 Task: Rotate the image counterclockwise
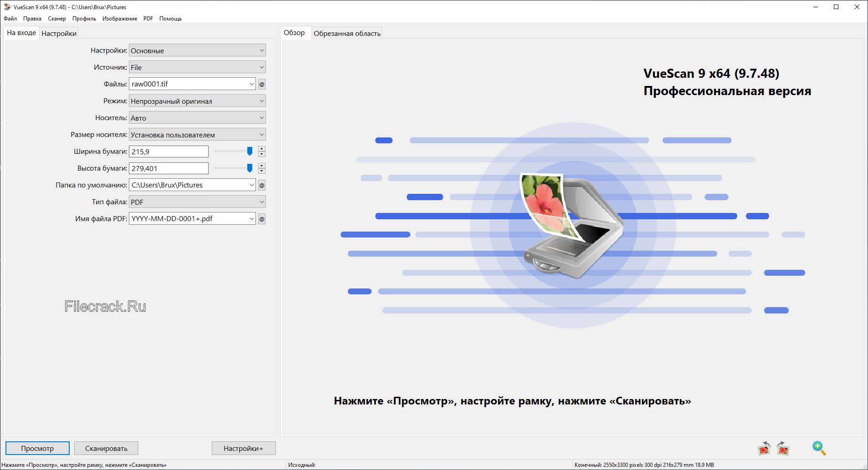[764, 449]
